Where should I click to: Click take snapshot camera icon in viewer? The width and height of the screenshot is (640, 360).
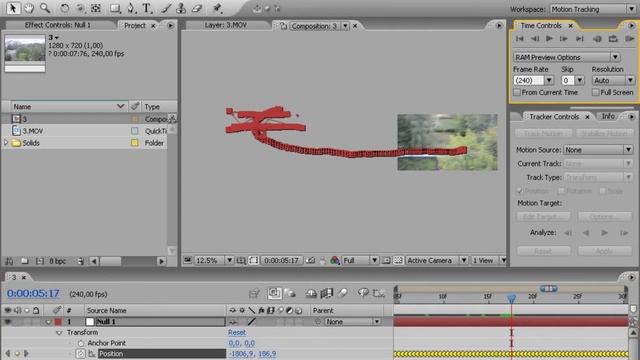[311, 260]
